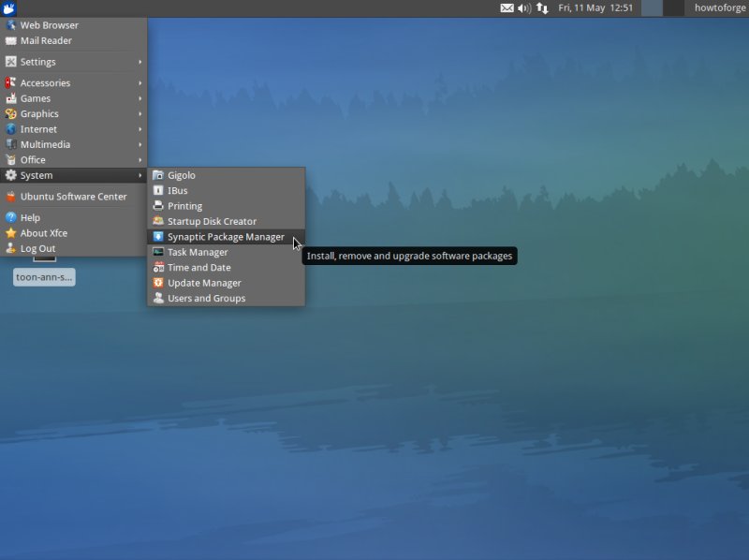Click the Web Browser icon
This screenshot has width=749, height=560.
(x=10, y=25)
